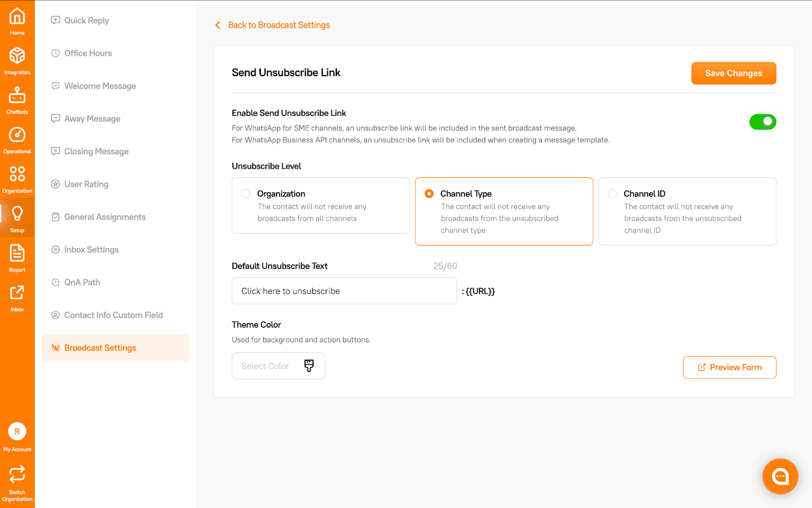The image size is (812, 508).
Task: Open the Report document icon
Action: tap(17, 253)
